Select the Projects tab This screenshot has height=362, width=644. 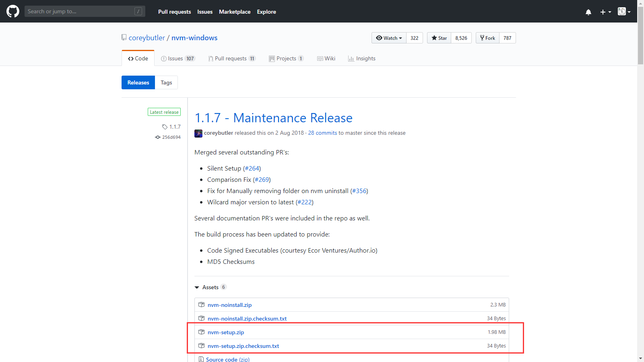point(286,58)
